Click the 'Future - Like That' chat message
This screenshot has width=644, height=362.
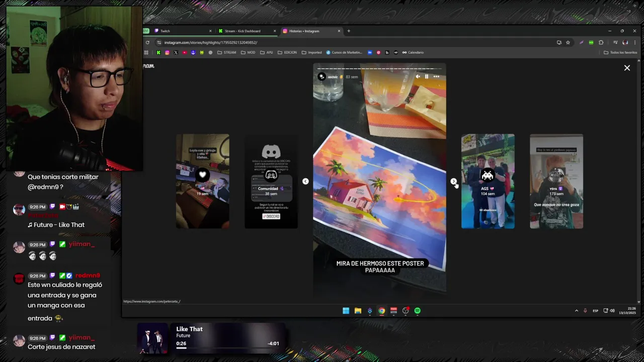tap(56, 225)
